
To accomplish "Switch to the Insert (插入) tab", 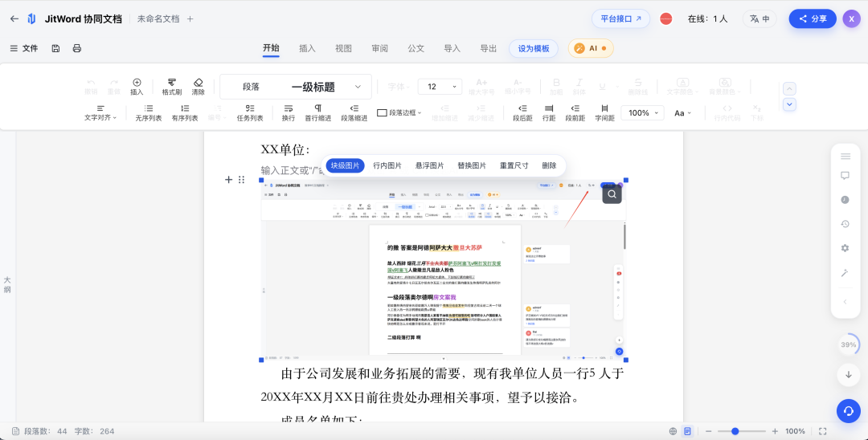I will (307, 48).
